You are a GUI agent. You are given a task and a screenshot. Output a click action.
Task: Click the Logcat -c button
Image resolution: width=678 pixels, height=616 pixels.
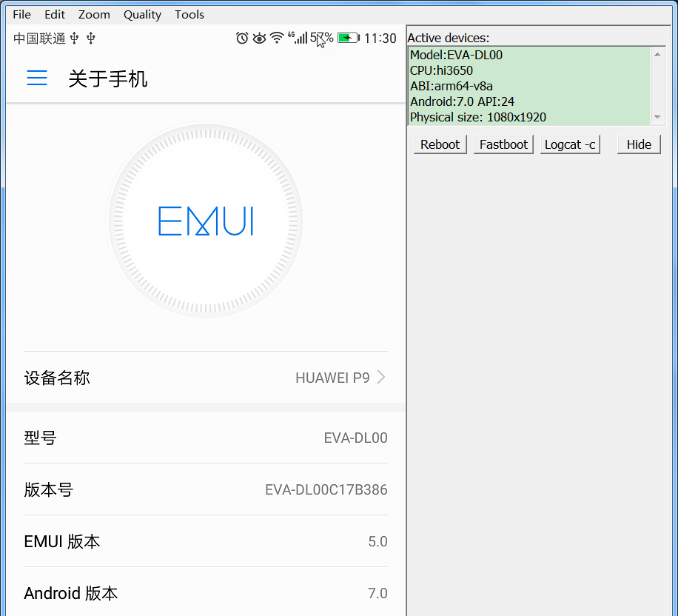[570, 144]
